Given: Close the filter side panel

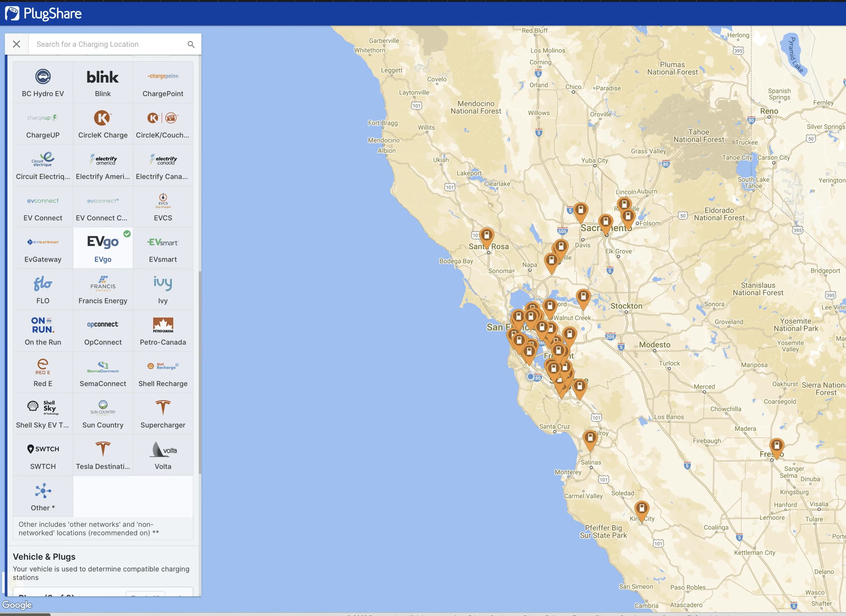Looking at the screenshot, I should pyautogui.click(x=16, y=44).
